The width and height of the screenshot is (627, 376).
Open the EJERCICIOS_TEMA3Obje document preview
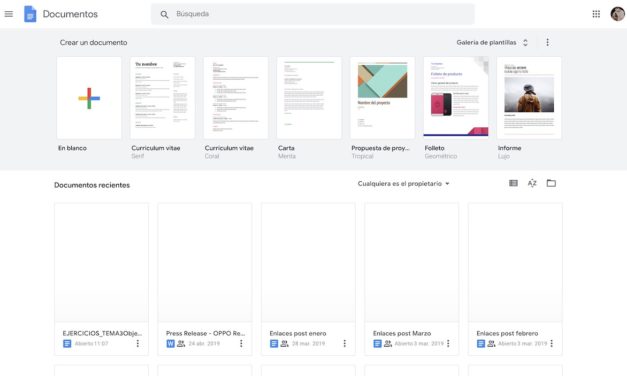(101, 262)
